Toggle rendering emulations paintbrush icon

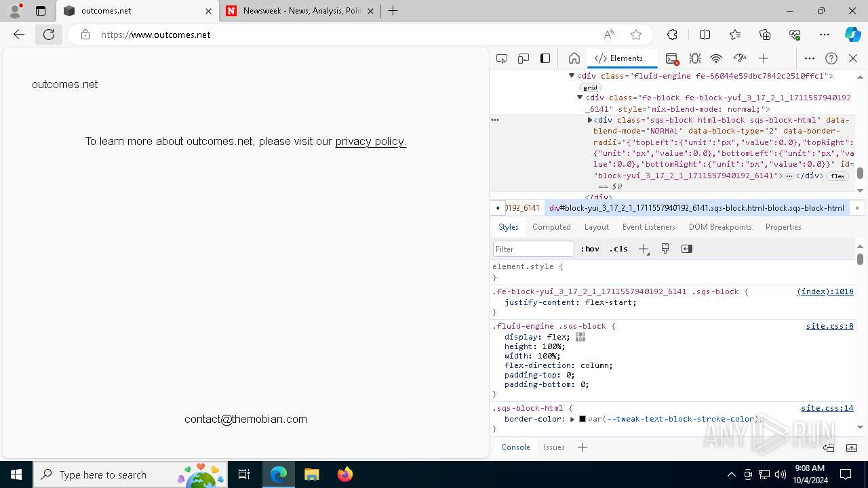pyautogui.click(x=665, y=249)
